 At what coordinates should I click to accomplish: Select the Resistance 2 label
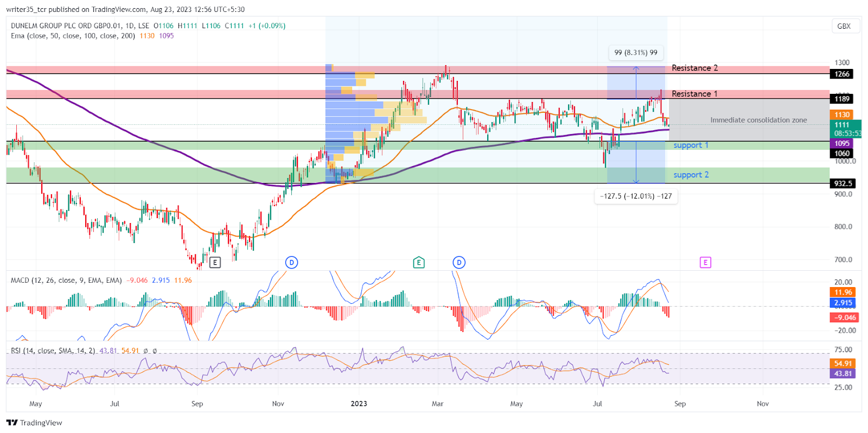(x=694, y=68)
